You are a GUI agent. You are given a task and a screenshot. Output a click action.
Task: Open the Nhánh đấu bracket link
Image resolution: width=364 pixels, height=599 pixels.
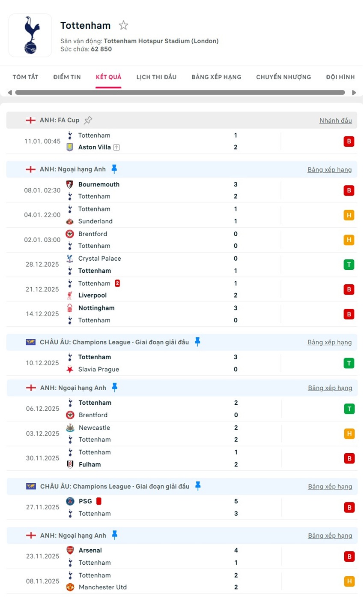point(336,120)
